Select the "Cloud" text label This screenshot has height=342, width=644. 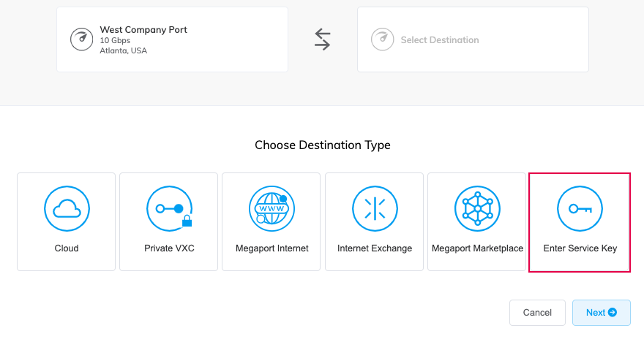click(x=66, y=248)
